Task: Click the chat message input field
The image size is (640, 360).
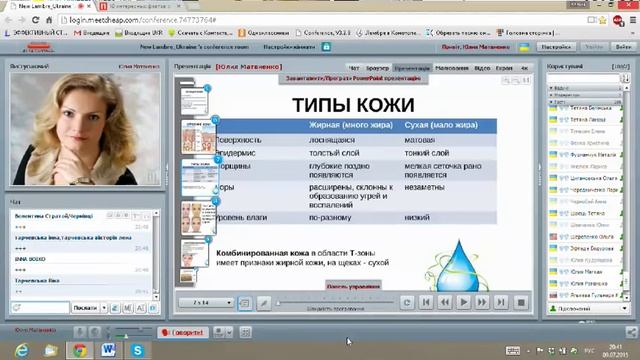Action: (x=40, y=308)
